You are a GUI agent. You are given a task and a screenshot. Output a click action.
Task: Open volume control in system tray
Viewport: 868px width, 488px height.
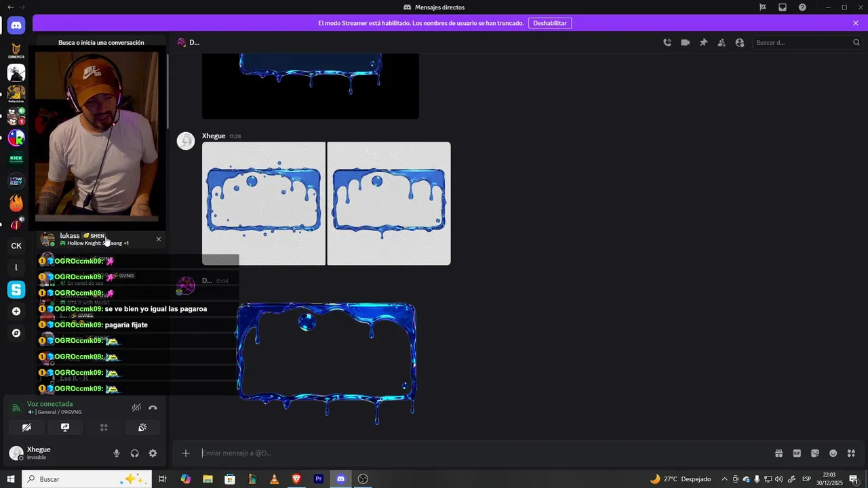(778, 479)
